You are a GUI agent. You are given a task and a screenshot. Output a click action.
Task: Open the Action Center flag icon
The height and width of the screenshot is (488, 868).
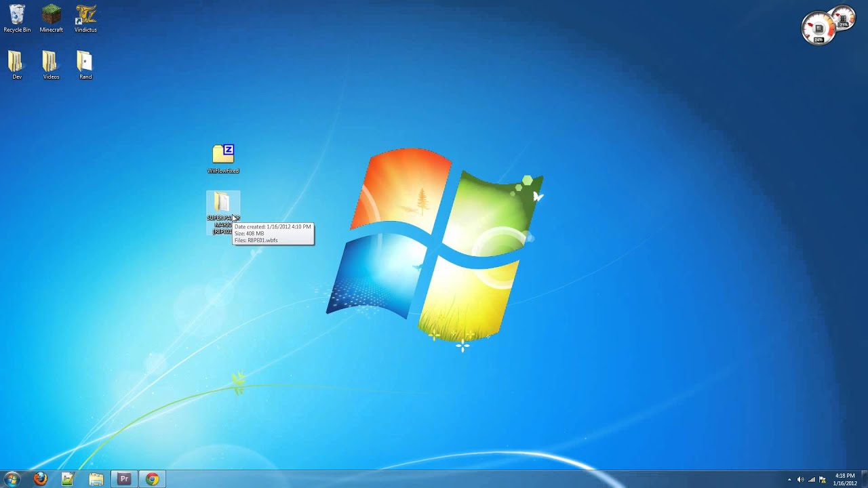tap(823, 480)
